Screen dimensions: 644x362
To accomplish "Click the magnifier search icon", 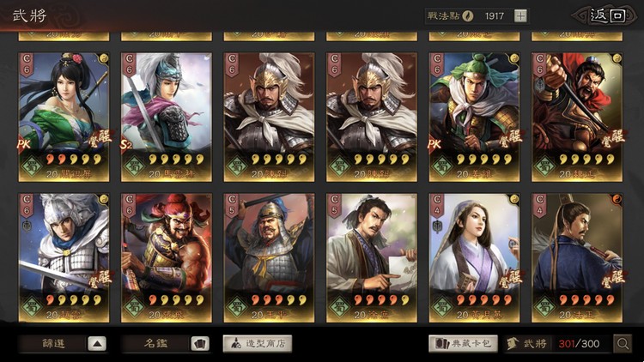I will [x=623, y=343].
